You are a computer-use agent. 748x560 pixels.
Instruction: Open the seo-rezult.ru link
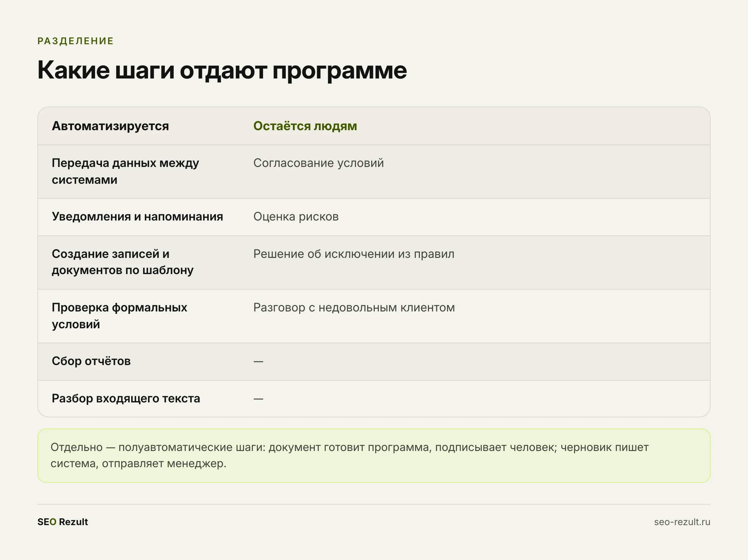click(682, 522)
